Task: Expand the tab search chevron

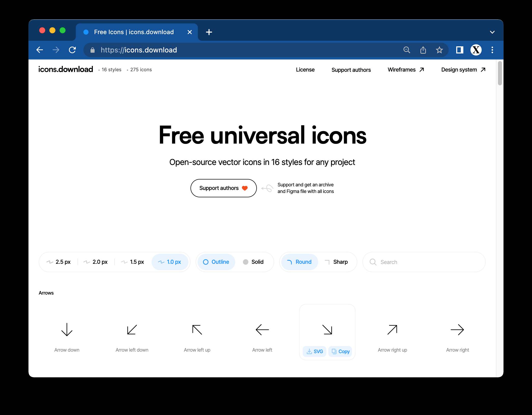Action: click(x=492, y=32)
